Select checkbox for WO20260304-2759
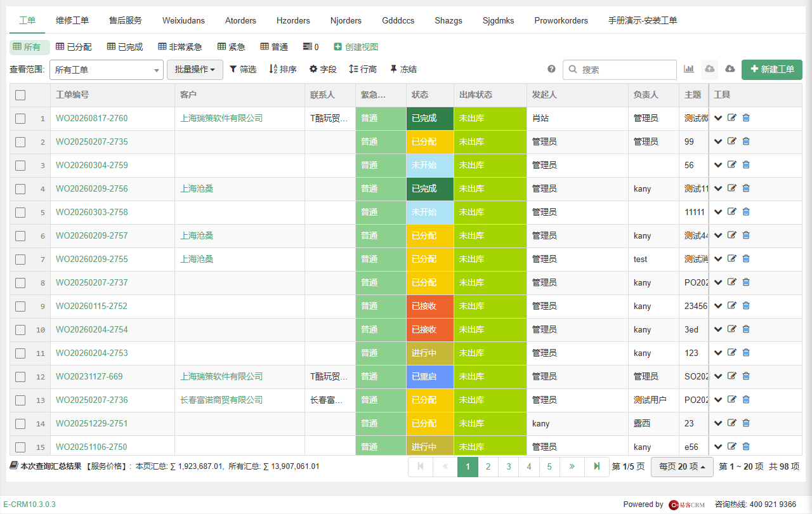This screenshot has width=812, height=514. tap(20, 166)
